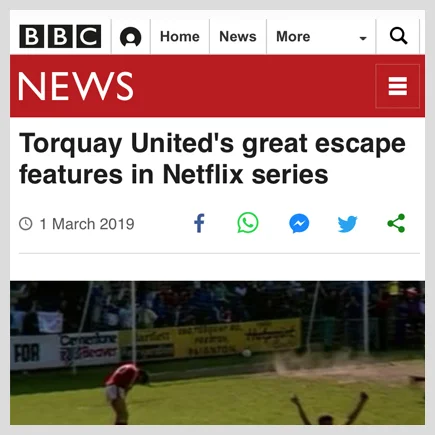Click the BBC logo

[60, 36]
